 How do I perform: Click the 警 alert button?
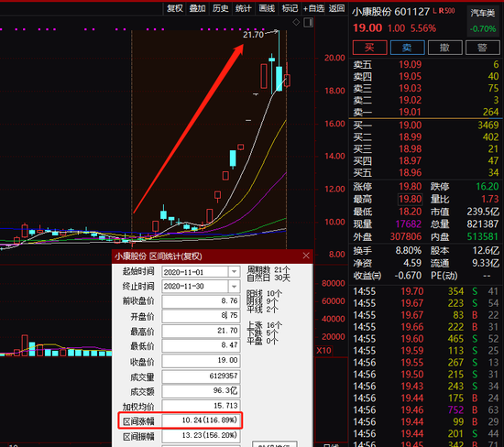[482, 48]
